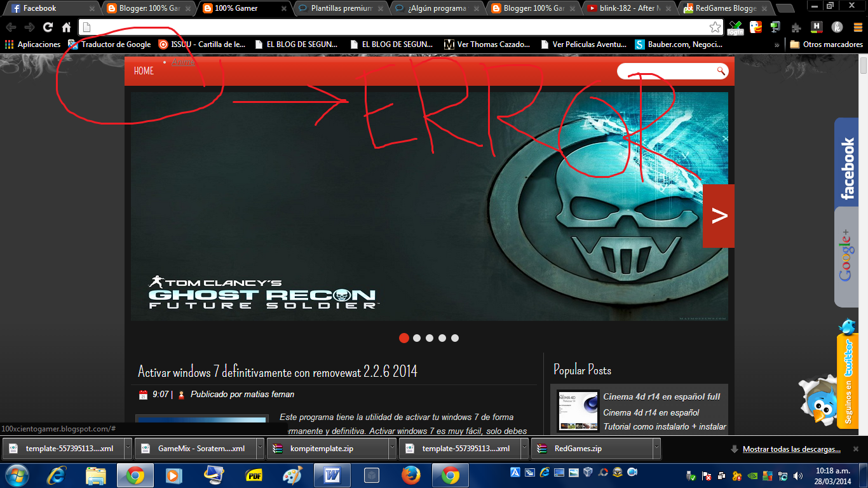This screenshot has height=488, width=868.
Task: Open Microsoft Word in the taskbar
Action: (x=332, y=475)
